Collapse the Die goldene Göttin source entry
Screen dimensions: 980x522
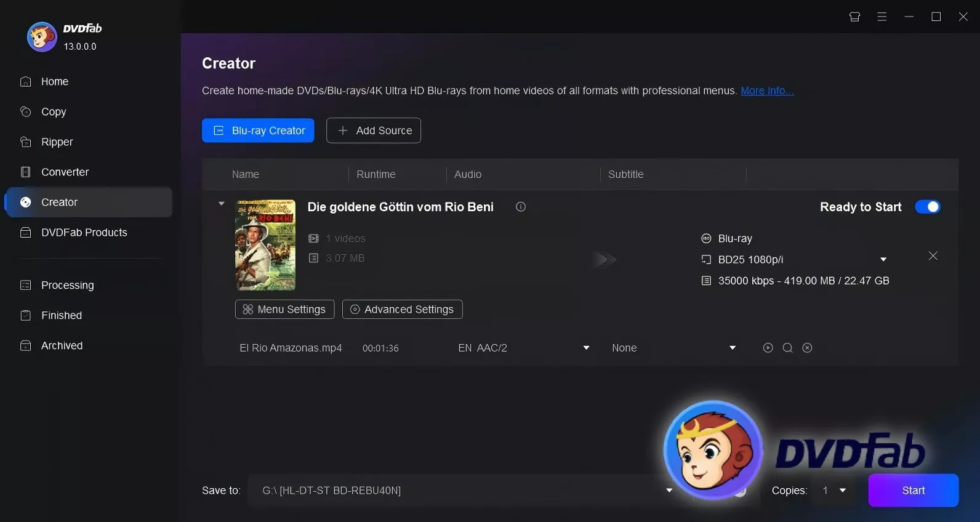[222, 203]
